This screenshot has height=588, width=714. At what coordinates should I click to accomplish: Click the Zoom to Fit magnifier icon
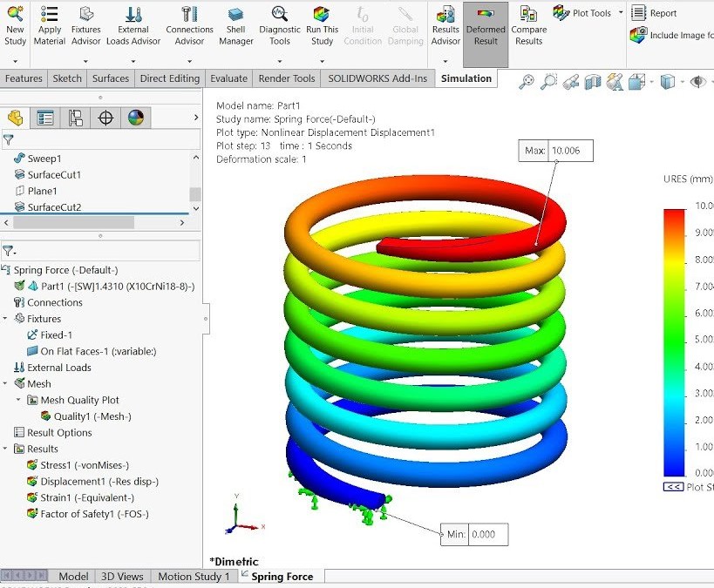pyautogui.click(x=527, y=82)
